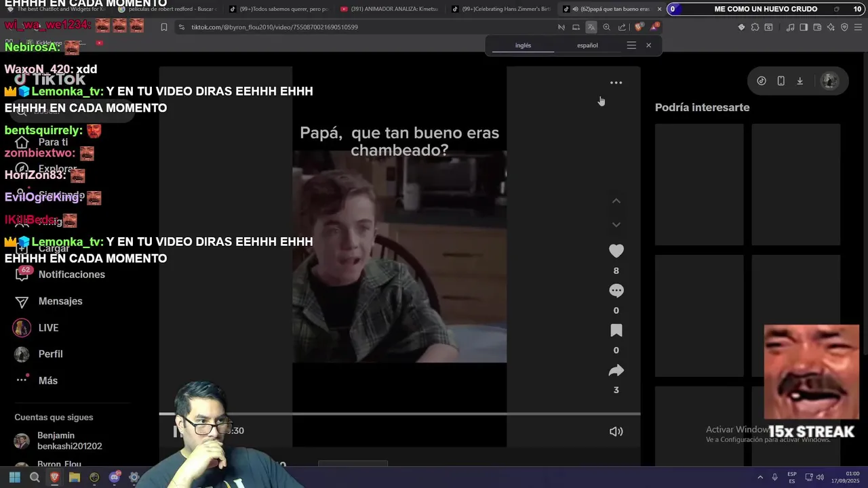The width and height of the screenshot is (868, 488).
Task: Share the video with arrow icon
Action: click(x=616, y=370)
